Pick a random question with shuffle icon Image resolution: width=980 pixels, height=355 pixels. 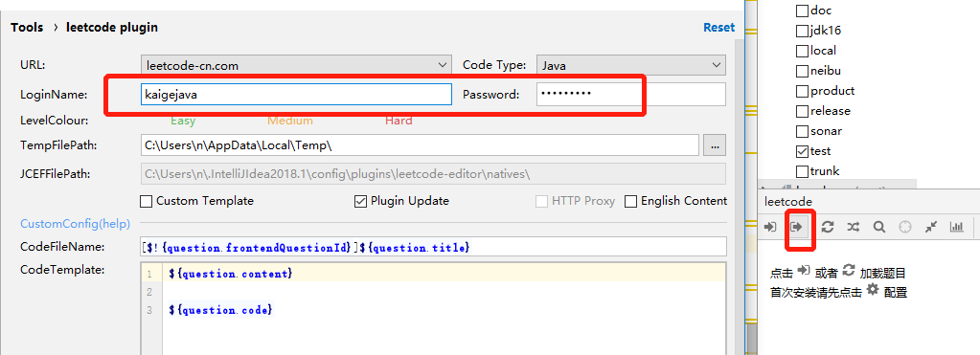[854, 227]
